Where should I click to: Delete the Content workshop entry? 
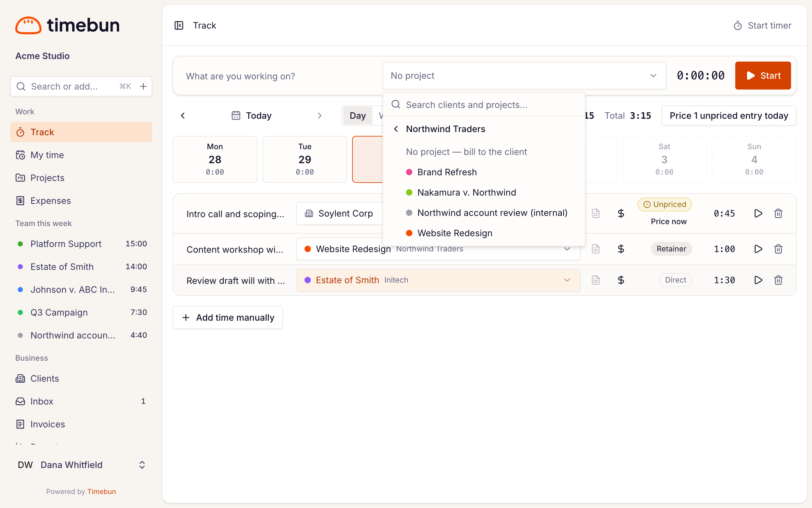[778, 249]
